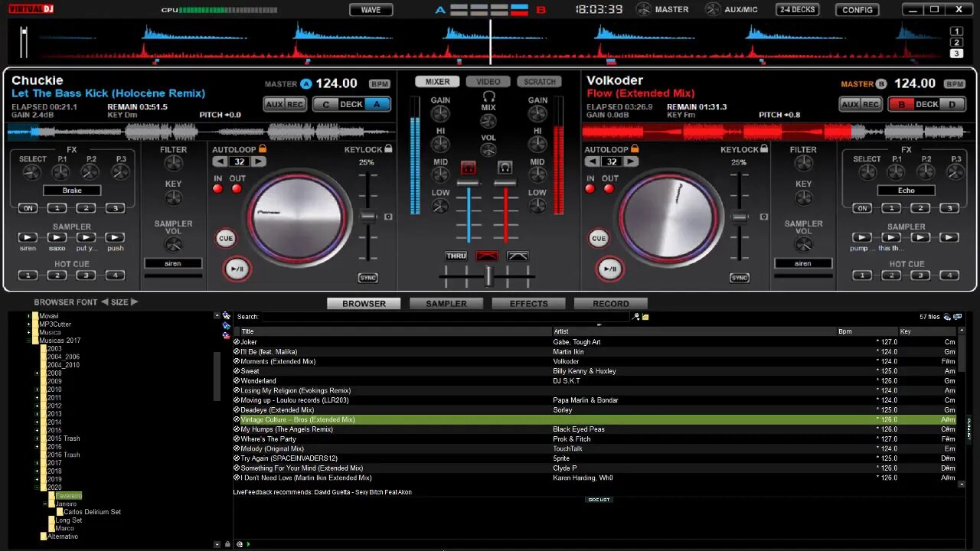980x551 pixels.
Task: Open the RECORD tab
Action: pyautogui.click(x=611, y=304)
